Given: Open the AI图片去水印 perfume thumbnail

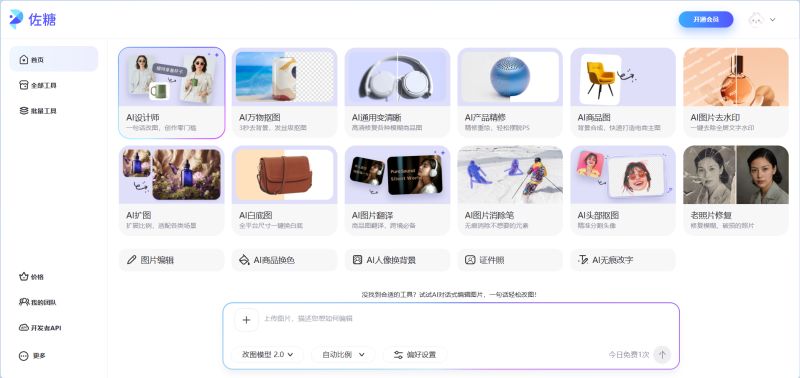Looking at the screenshot, I should tap(736, 77).
